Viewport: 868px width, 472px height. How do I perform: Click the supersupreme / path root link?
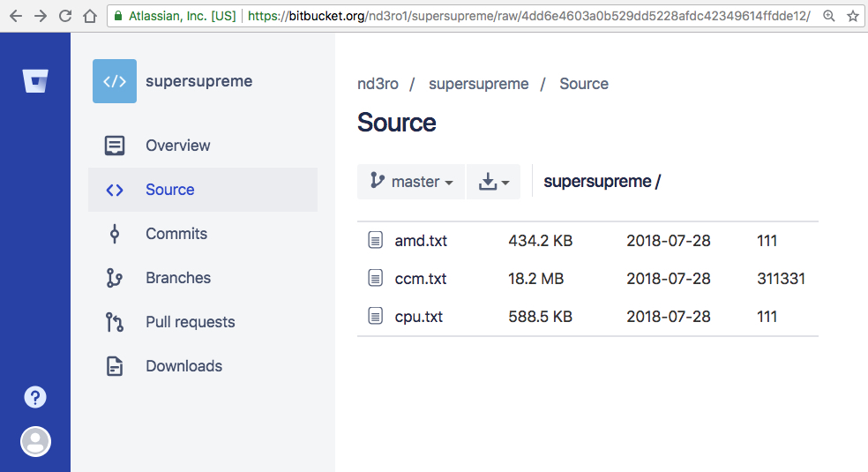[602, 182]
